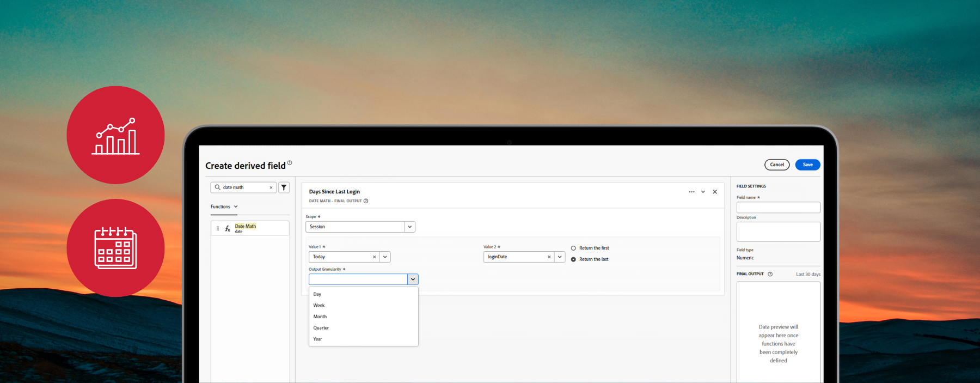
Task: Click help icon next to Create derived field
Action: [x=290, y=163]
